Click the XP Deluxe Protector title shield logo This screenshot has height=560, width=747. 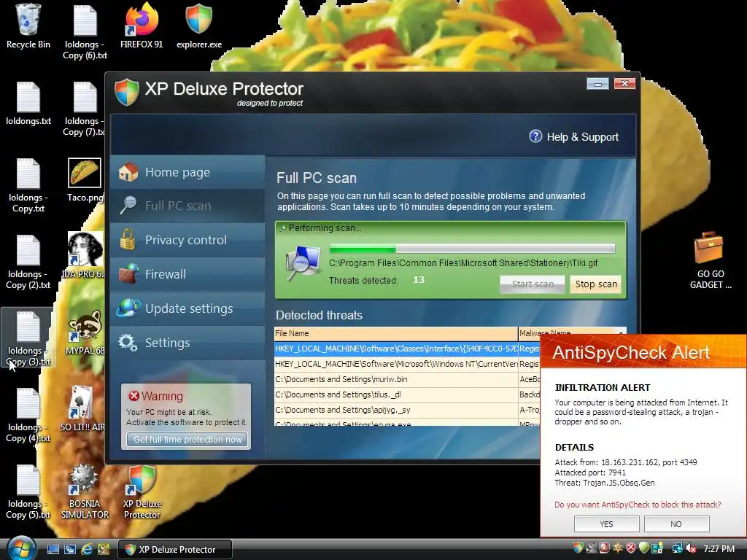(127, 92)
